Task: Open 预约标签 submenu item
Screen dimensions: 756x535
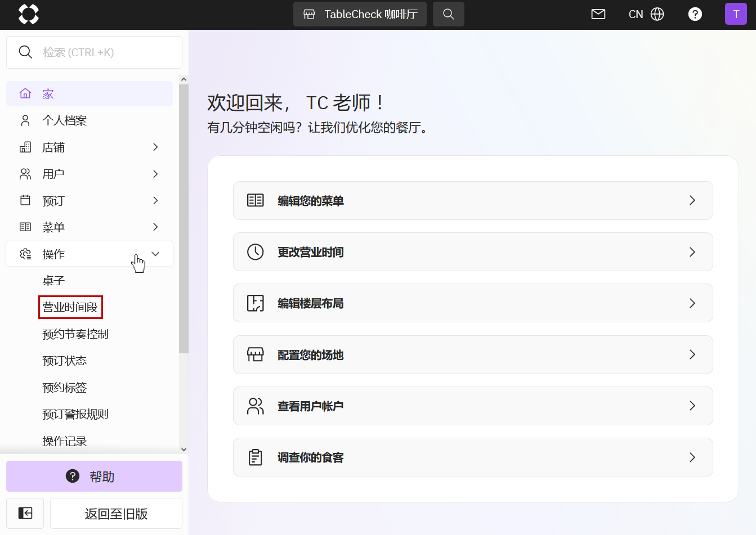Action: pos(65,388)
